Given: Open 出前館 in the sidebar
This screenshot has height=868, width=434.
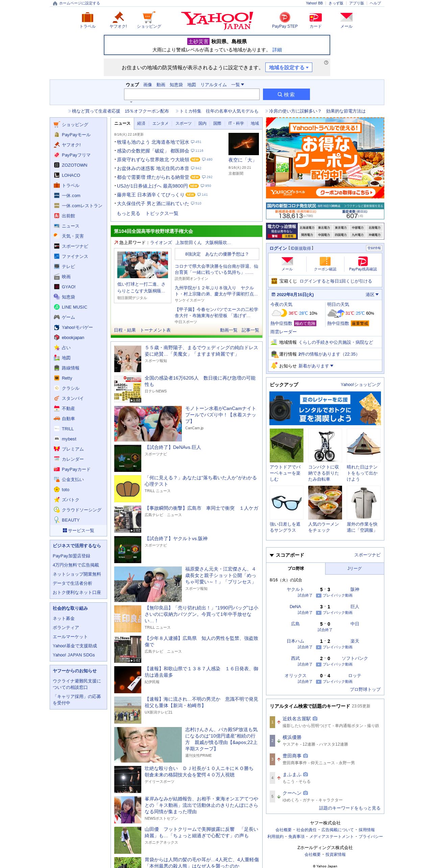Looking at the screenshot, I should click(x=68, y=216).
